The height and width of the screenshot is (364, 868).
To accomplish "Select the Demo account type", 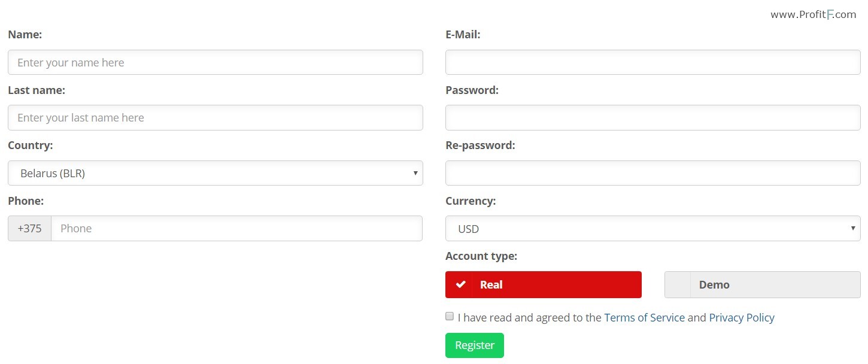I will pyautogui.click(x=763, y=284).
